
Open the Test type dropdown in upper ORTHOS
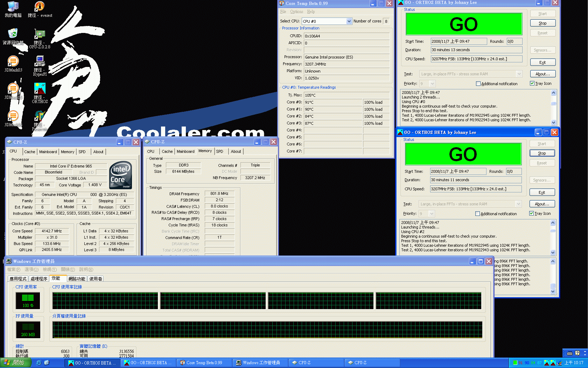(x=519, y=74)
